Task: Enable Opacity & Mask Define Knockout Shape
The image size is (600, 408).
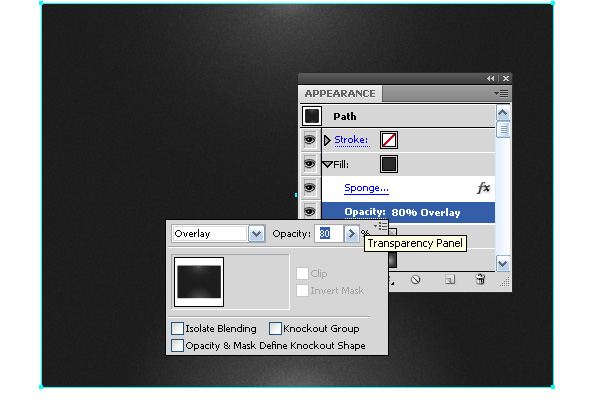Action: pos(177,345)
